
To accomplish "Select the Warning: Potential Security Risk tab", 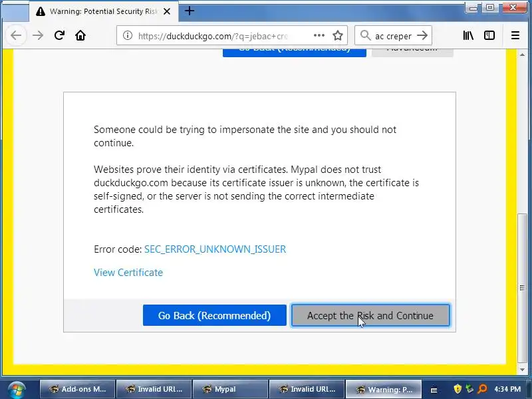I will pos(104,11).
